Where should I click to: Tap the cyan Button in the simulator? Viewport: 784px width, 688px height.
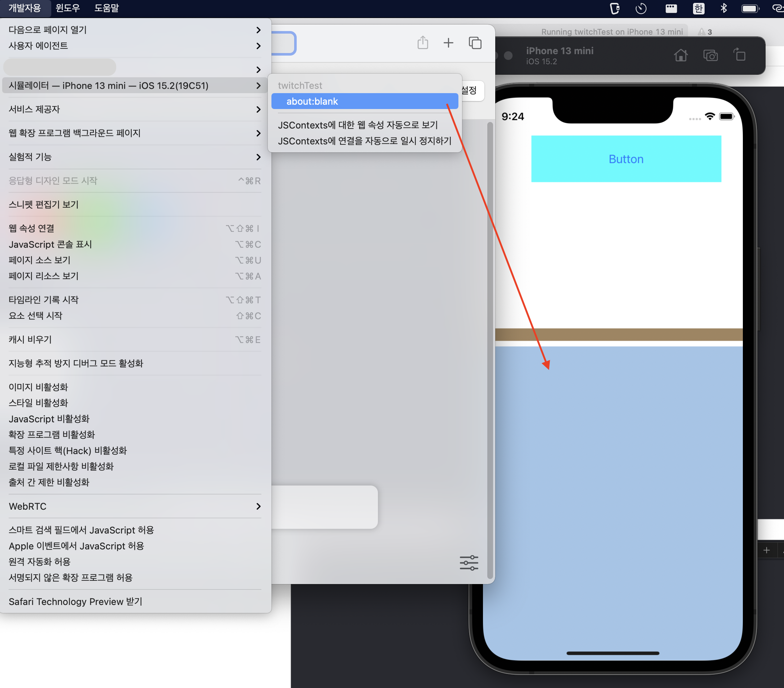tap(626, 159)
